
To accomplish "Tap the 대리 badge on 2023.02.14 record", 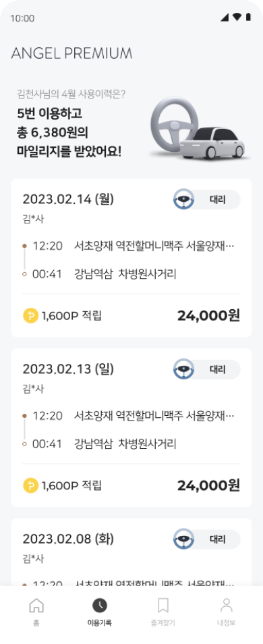I will 207,200.
